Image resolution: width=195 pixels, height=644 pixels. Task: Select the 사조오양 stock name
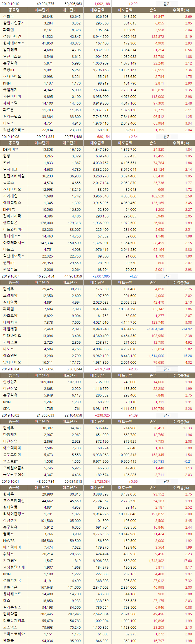point(10,316)
